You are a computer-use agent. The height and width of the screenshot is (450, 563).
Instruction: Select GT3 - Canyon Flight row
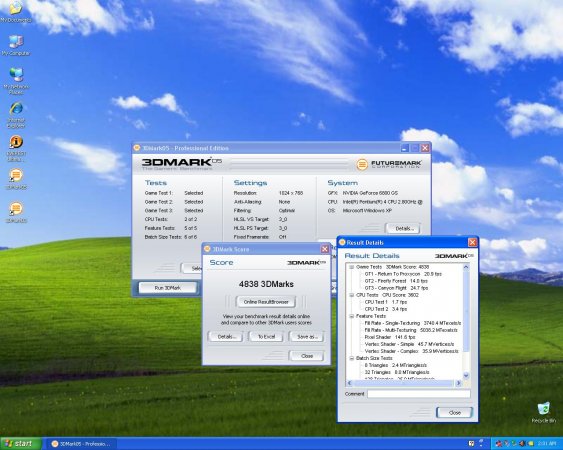396,288
